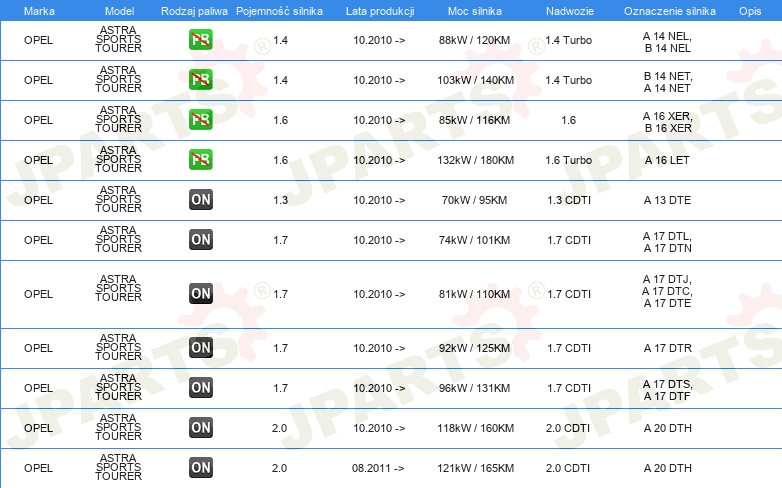
Task: Click the Oznaczenie silnika column header
Action: point(670,11)
